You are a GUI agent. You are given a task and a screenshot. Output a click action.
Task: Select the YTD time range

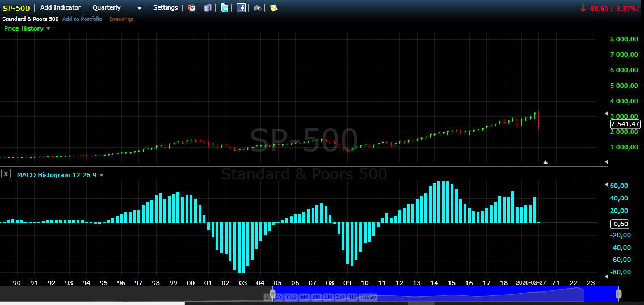tap(291, 297)
